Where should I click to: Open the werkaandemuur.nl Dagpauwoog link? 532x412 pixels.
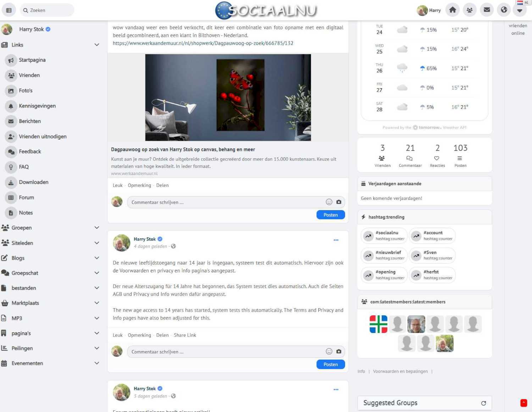click(203, 43)
